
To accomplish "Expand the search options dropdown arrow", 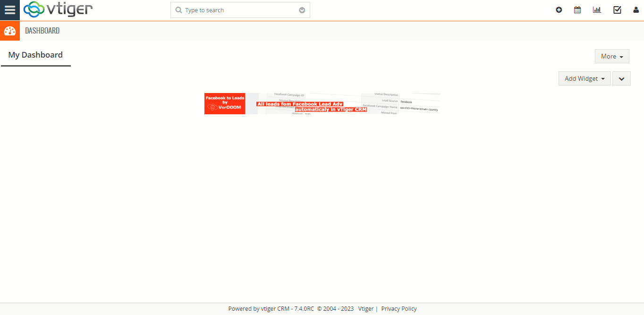I will [302, 10].
